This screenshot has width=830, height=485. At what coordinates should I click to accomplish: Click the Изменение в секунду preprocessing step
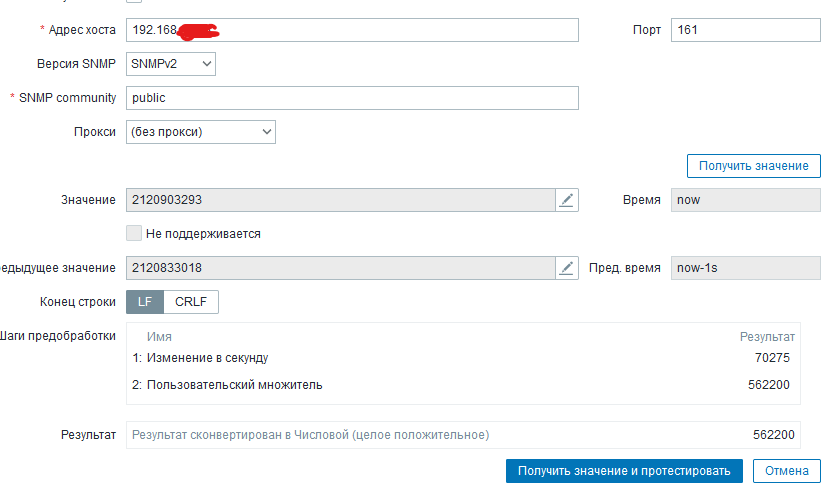(207, 358)
